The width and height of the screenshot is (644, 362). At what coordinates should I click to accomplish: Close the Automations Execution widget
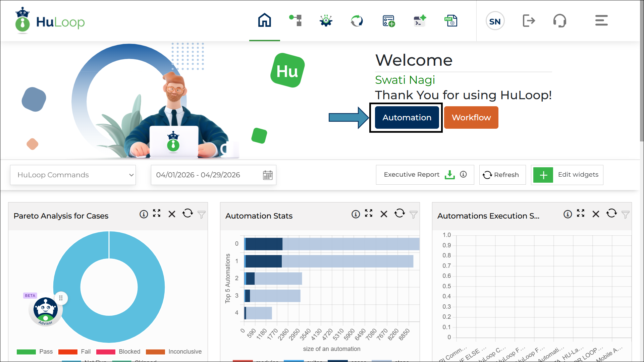coord(596,214)
